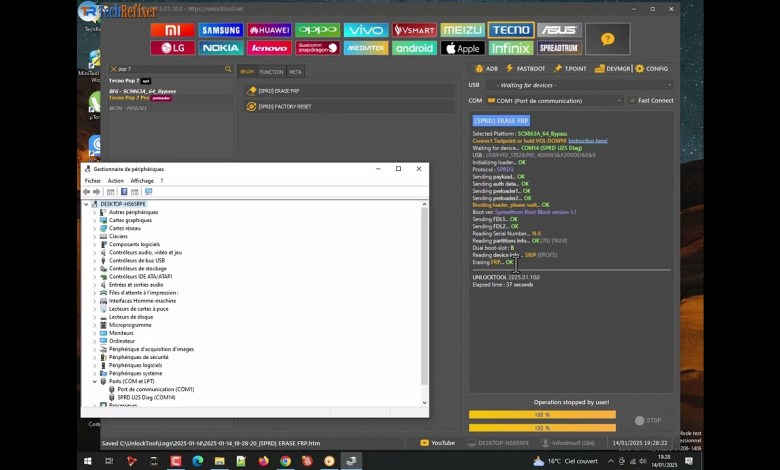
Task: Expand Cartes graphiques in Device Manager
Action: point(95,220)
